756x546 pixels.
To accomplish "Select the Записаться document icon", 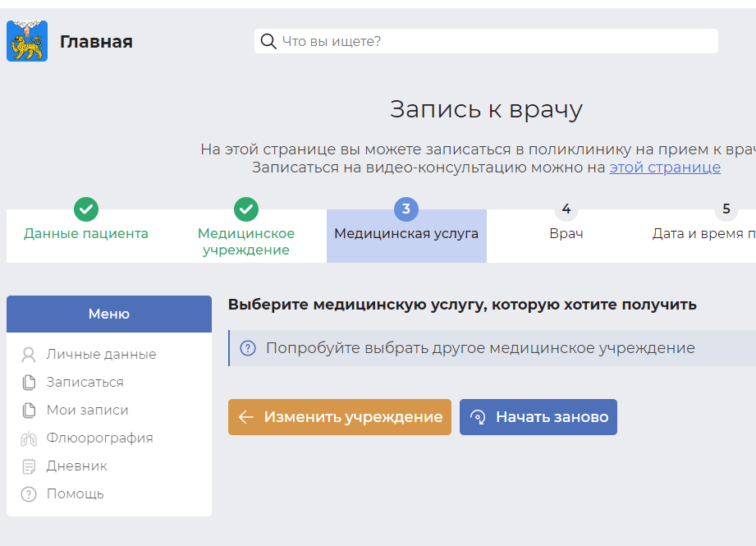I will [29, 382].
